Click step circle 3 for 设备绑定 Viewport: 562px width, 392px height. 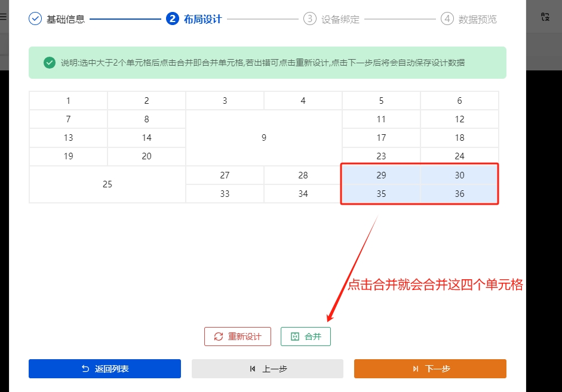tap(309, 19)
